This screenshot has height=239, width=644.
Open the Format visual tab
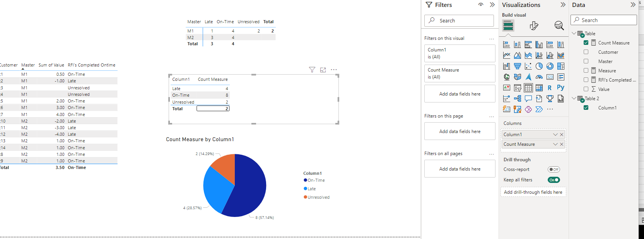point(534,26)
